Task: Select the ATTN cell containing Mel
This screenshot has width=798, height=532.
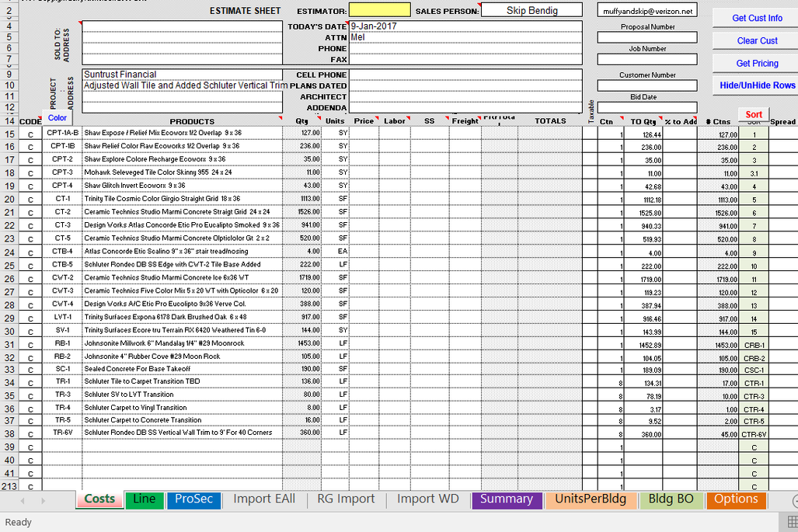Action: tap(465, 37)
